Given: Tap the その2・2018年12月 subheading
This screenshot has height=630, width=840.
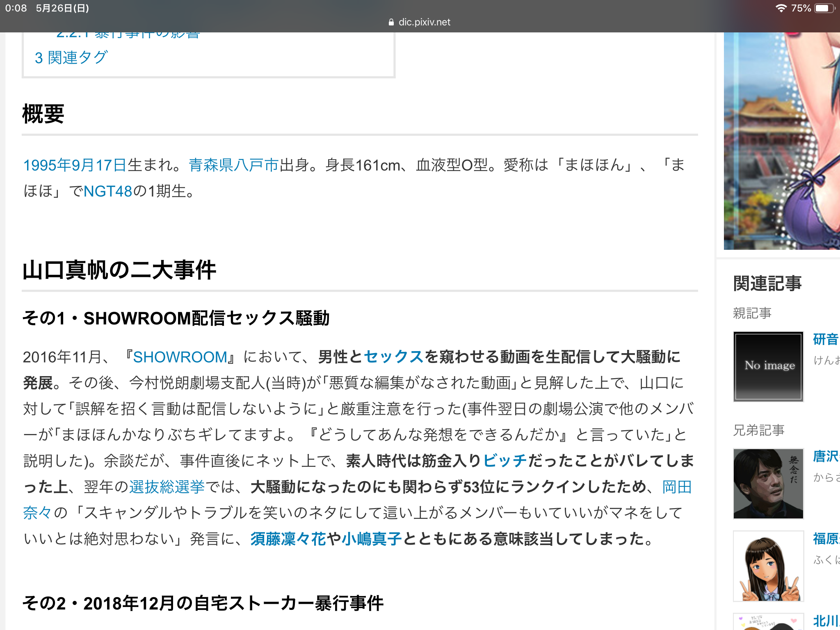Looking at the screenshot, I should (203, 603).
